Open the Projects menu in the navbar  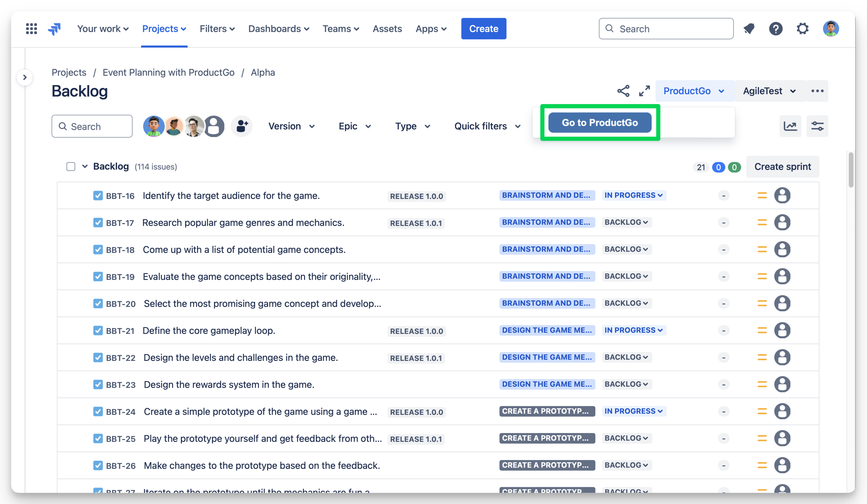164,28
